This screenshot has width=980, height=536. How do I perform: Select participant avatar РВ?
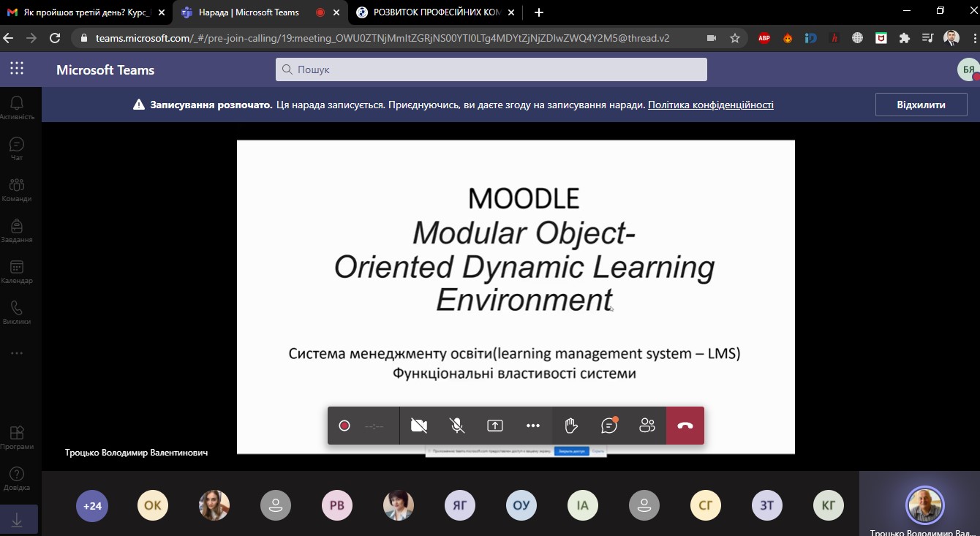pos(337,505)
